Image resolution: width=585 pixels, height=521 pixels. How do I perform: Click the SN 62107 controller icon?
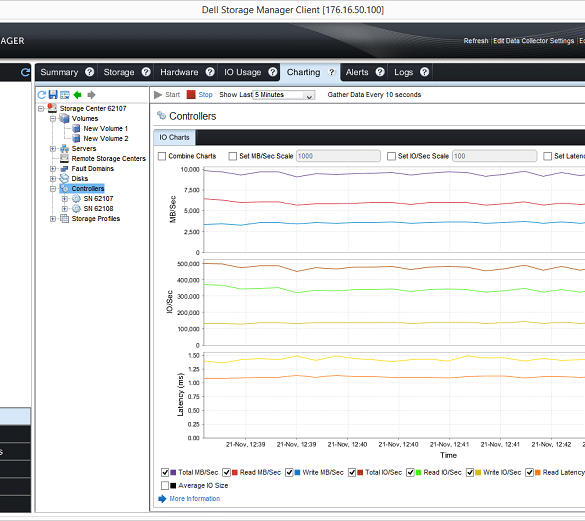tap(76, 199)
